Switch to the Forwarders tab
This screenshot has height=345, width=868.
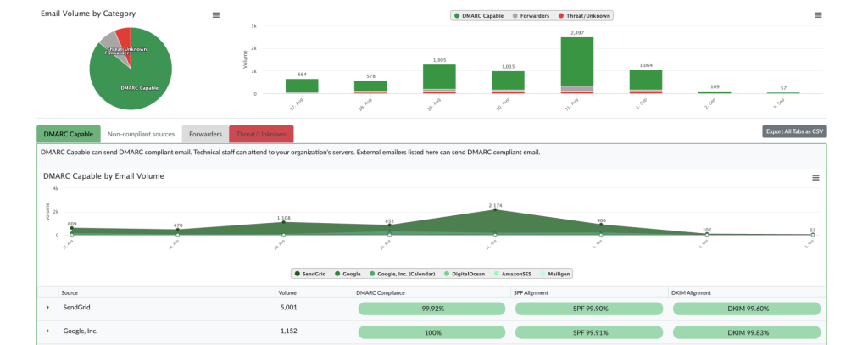[x=205, y=134]
